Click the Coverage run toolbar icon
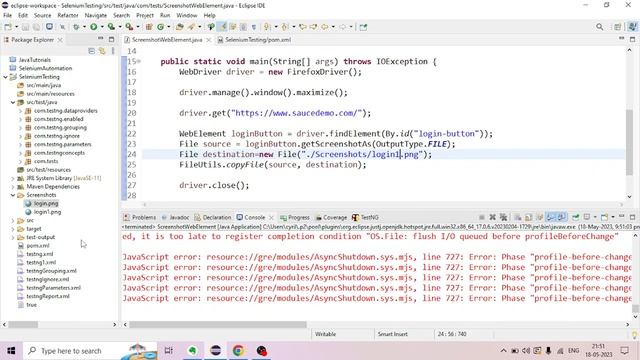The width and height of the screenshot is (640, 360). pyautogui.click(x=111, y=27)
